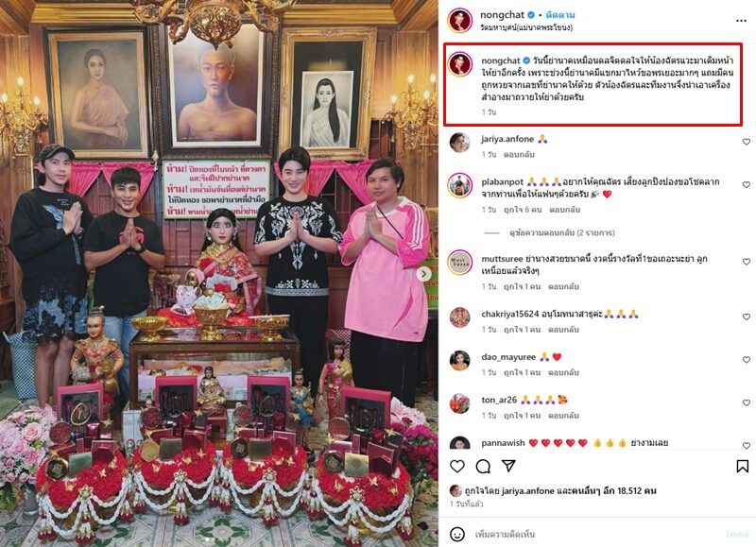Click the nongchat profile avatar in header
Viewport: 756px width, 547px height.
tap(459, 21)
